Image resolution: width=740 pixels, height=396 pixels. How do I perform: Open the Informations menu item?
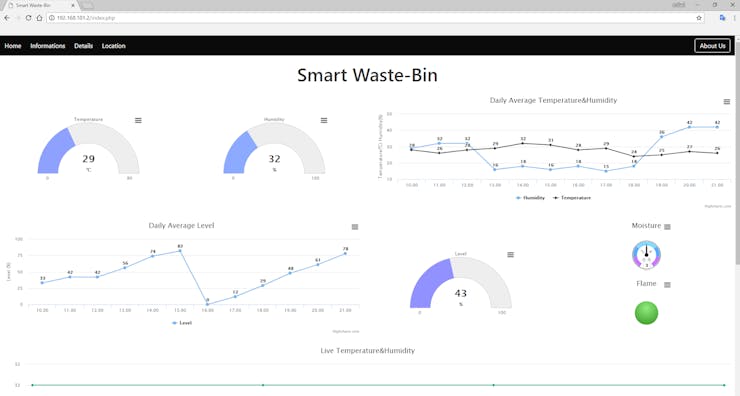coord(48,46)
